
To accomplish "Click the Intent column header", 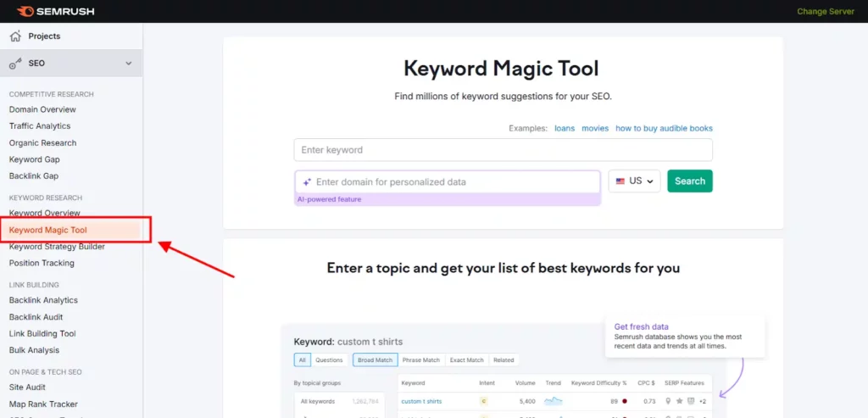I will tap(487, 383).
